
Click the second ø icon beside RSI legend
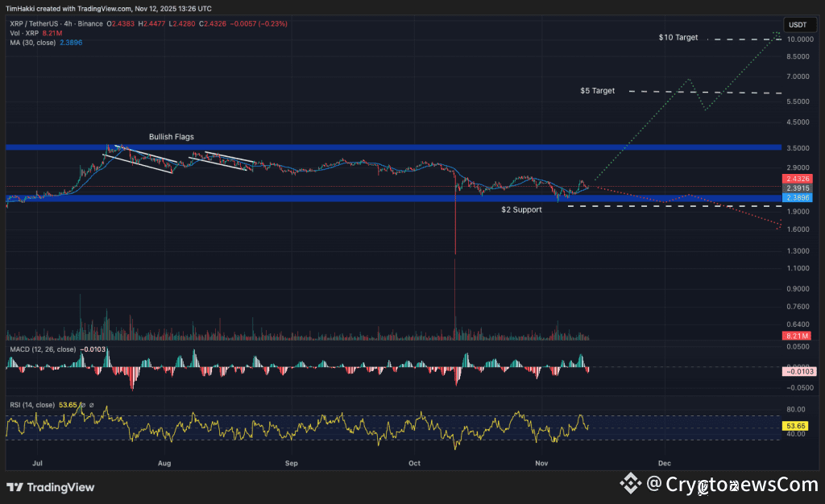(91, 405)
